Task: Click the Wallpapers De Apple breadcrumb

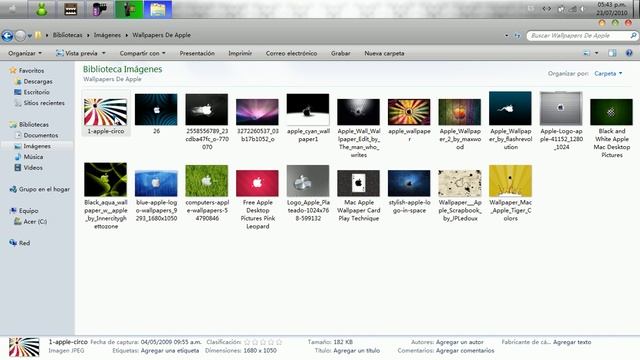Action: pos(161,35)
